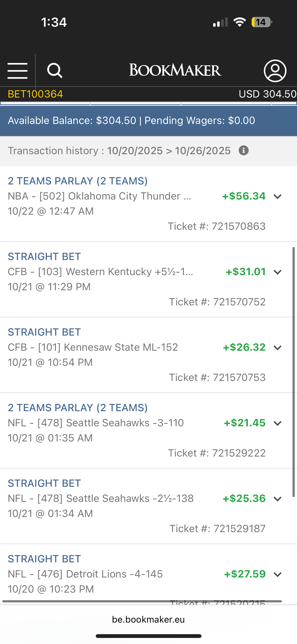
Task: Expand the Detroit Lions -4-145 bet
Action: pos(278,574)
